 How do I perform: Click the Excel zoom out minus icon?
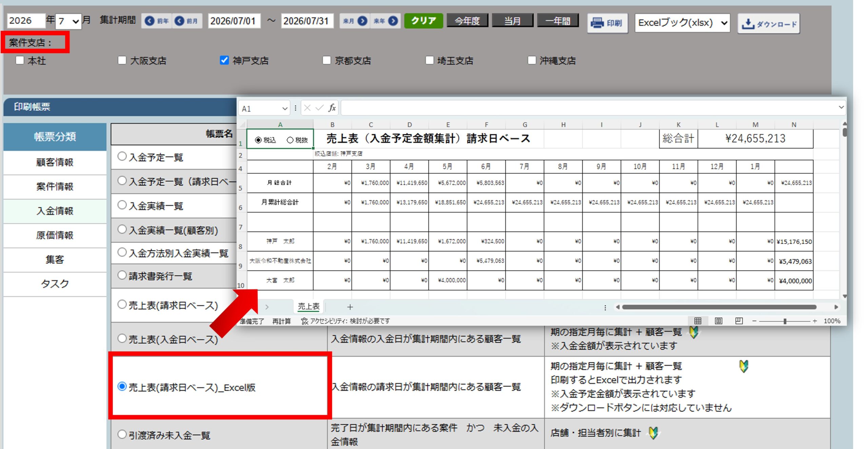pos(754,321)
